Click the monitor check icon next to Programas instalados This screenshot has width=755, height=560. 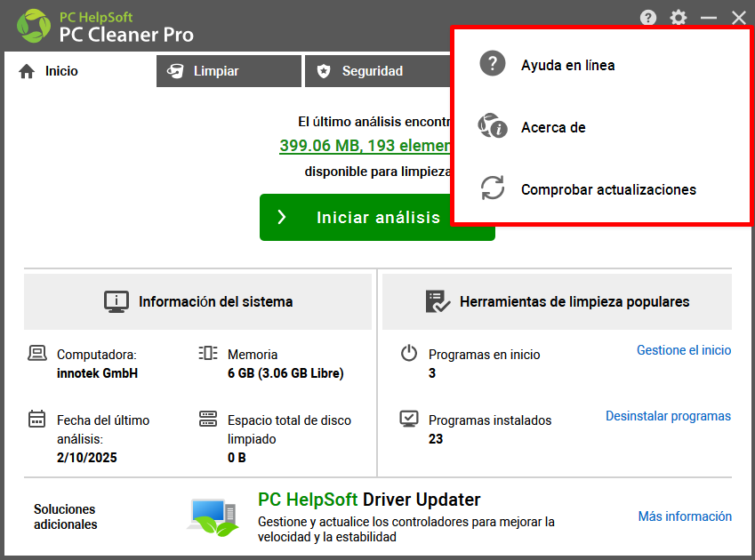(x=409, y=419)
